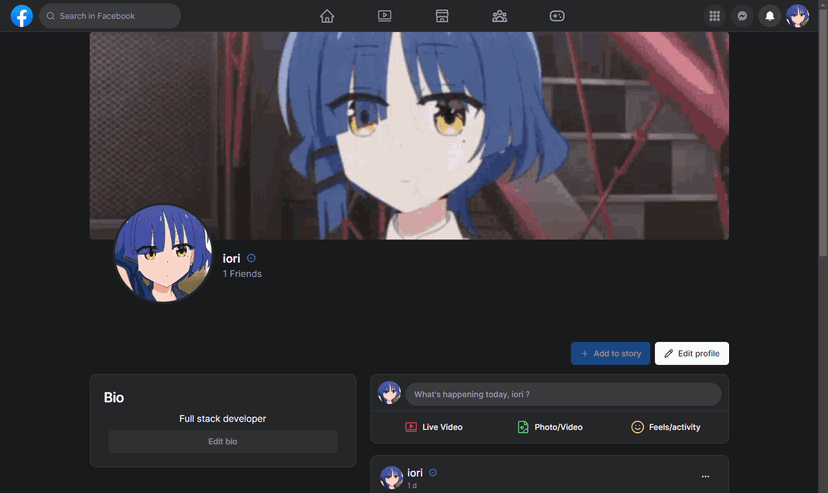Start a Live Video
Viewport: 828px width, 493px height.
click(x=434, y=427)
